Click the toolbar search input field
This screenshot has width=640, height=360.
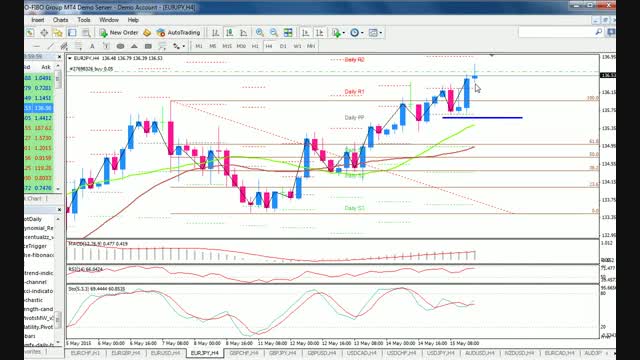point(556,32)
